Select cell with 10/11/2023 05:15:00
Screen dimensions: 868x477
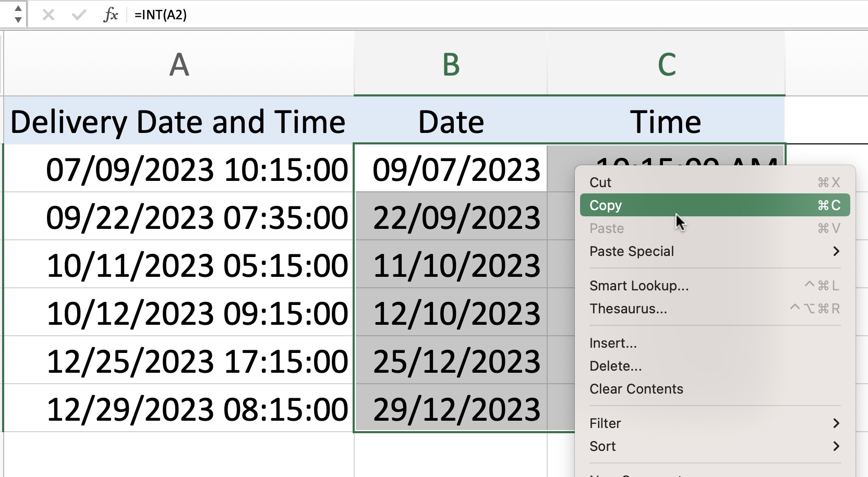[179, 265]
